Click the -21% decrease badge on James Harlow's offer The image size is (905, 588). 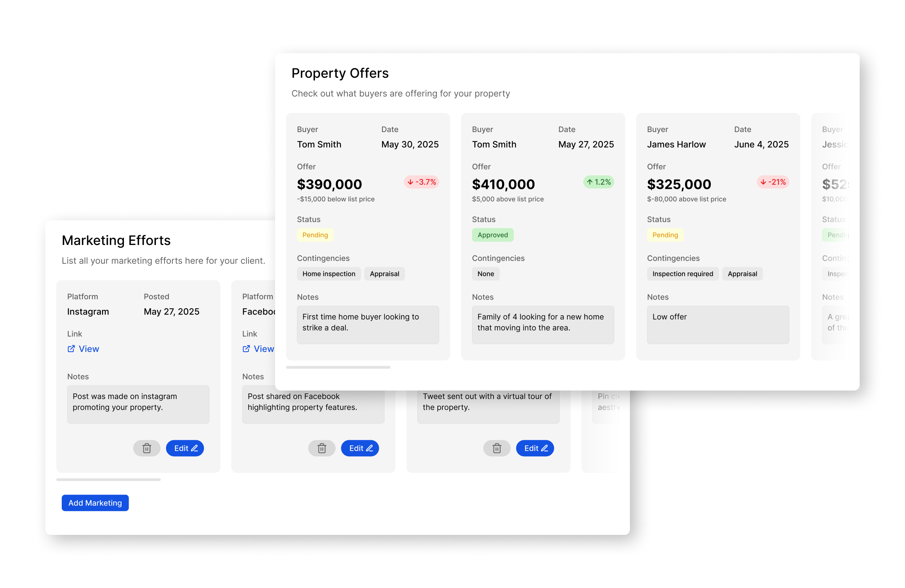(773, 182)
